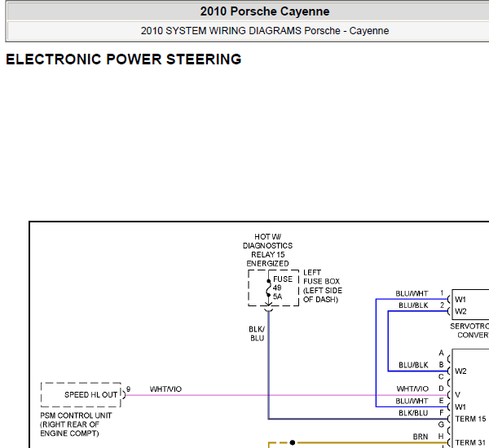Screen dimensions: 489x448
Task: Click the "2010 Porsche Cayenne" title header
Action: [x=264, y=11]
